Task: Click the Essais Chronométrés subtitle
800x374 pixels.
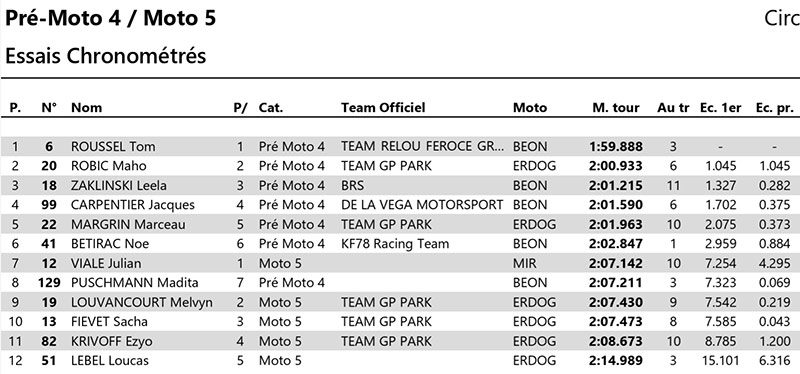Action: (106, 56)
